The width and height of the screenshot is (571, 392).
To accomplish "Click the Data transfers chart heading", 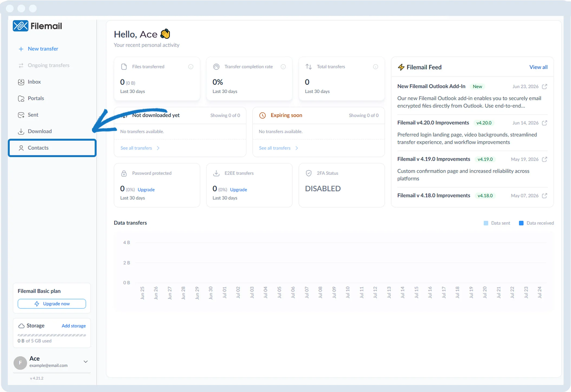I will point(130,223).
